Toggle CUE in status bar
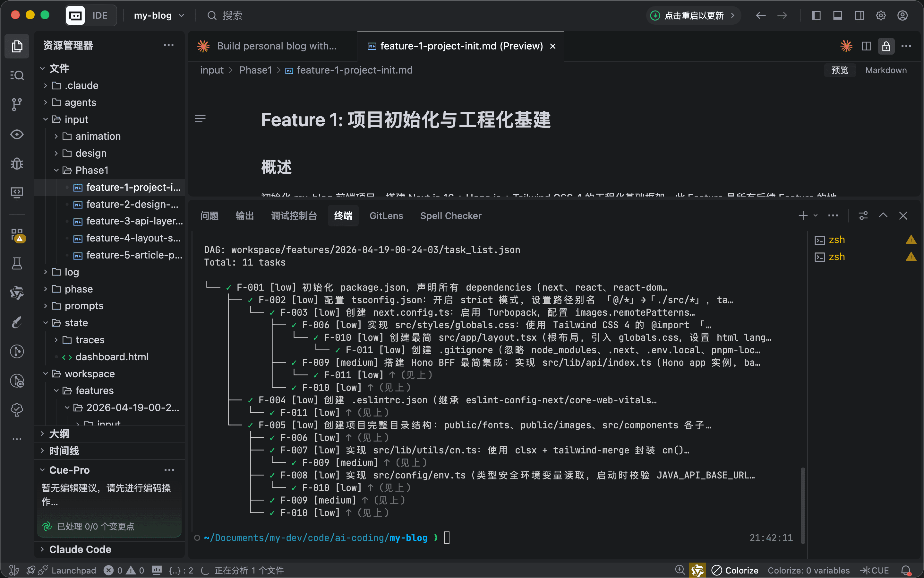This screenshot has height=578, width=924. [x=874, y=570]
